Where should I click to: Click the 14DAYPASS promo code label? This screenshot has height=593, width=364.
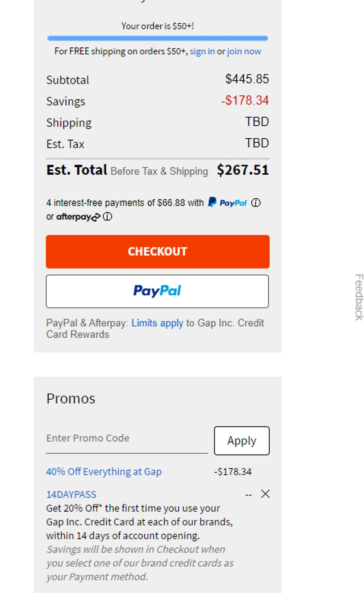[71, 494]
